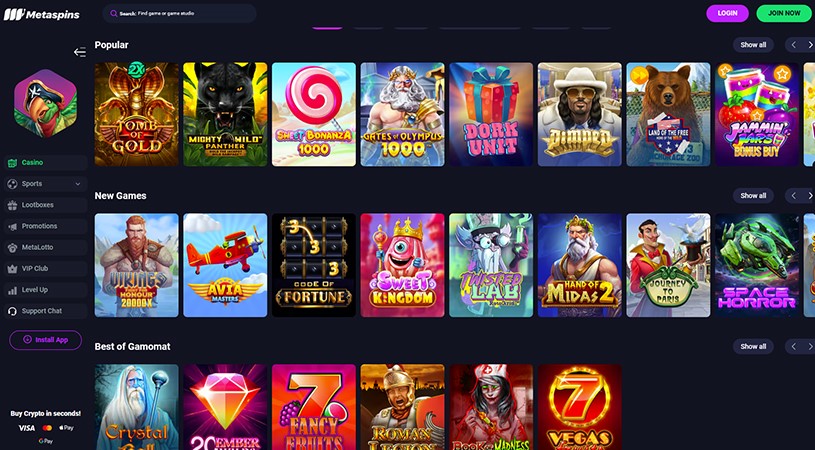
Task: Click the Install App button
Action: (x=46, y=340)
